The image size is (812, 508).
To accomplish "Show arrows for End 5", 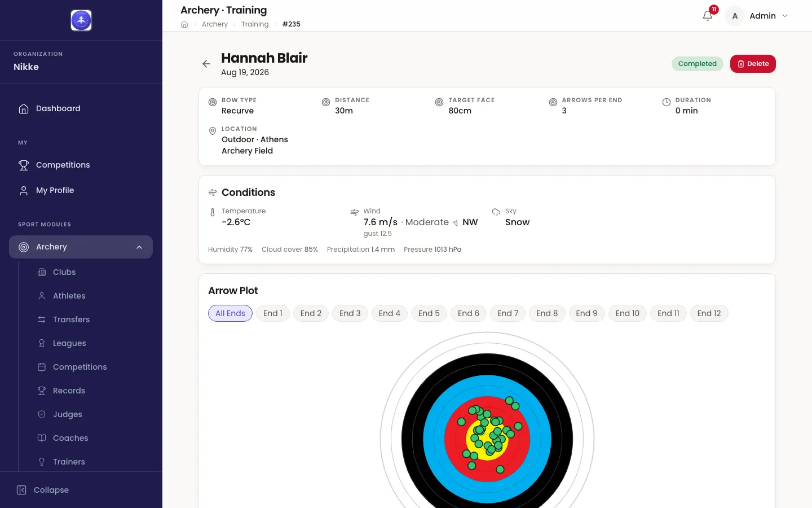I will (x=429, y=313).
